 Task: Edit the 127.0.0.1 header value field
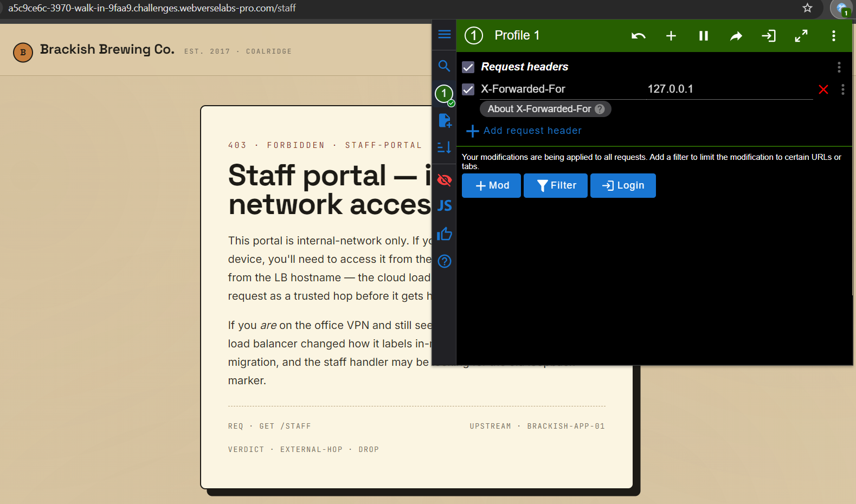[x=730, y=89]
